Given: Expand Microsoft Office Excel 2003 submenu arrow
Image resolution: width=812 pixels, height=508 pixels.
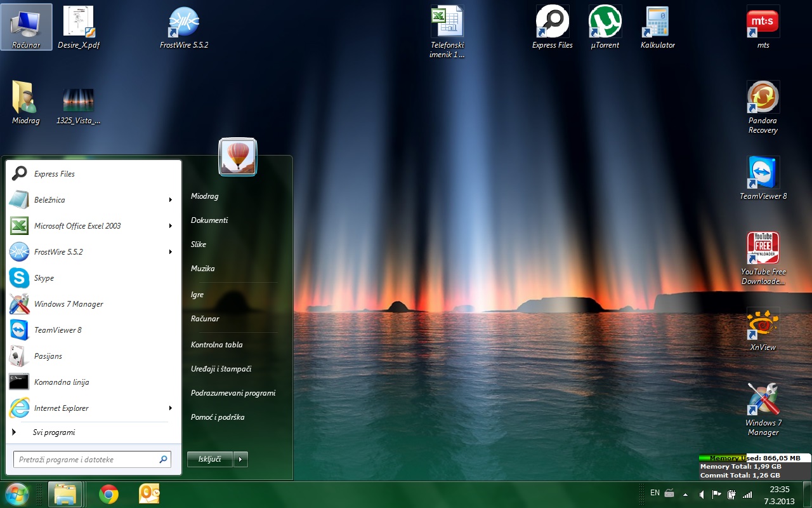Looking at the screenshot, I should tap(170, 226).
